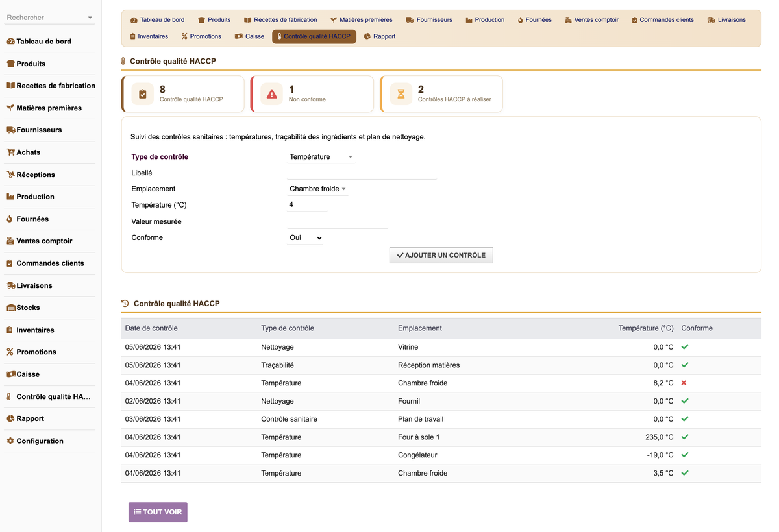Click the Température (°C) column header
The width and height of the screenshot is (779, 532).
[646, 328]
